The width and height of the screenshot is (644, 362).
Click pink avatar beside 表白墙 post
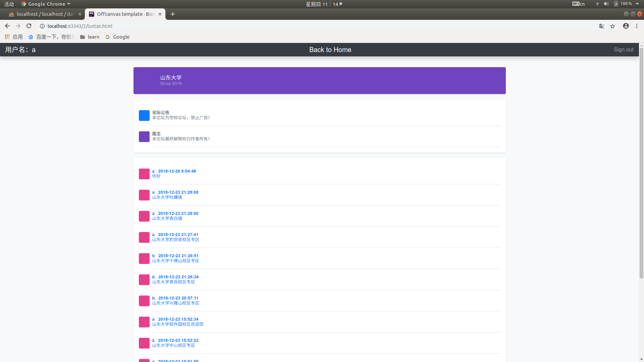(144, 216)
